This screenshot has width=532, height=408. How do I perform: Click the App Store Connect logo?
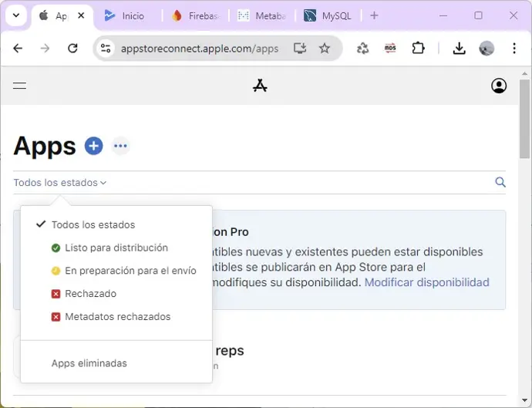pos(260,86)
